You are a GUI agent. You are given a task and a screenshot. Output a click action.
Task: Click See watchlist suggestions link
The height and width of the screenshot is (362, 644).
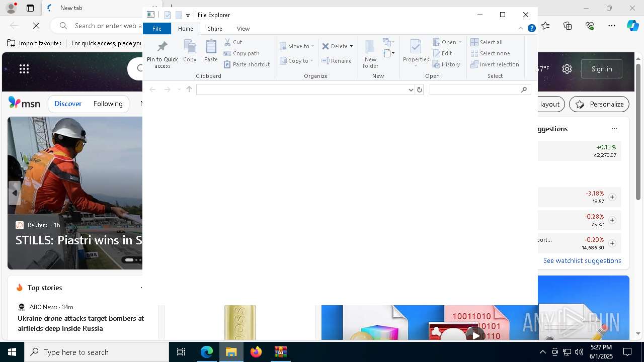[582, 260]
